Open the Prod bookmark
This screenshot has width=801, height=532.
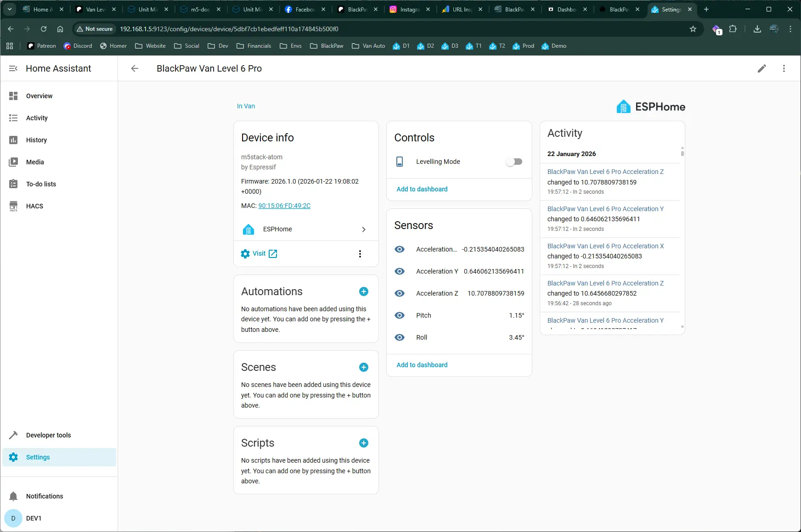point(524,46)
